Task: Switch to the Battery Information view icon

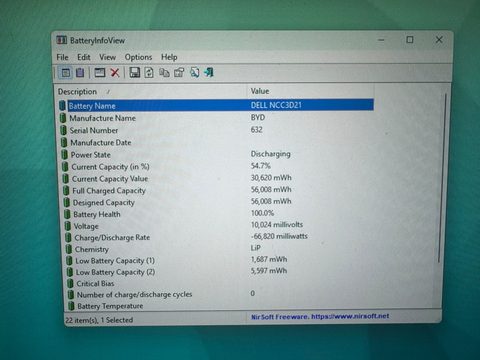Action: pyautogui.click(x=66, y=72)
